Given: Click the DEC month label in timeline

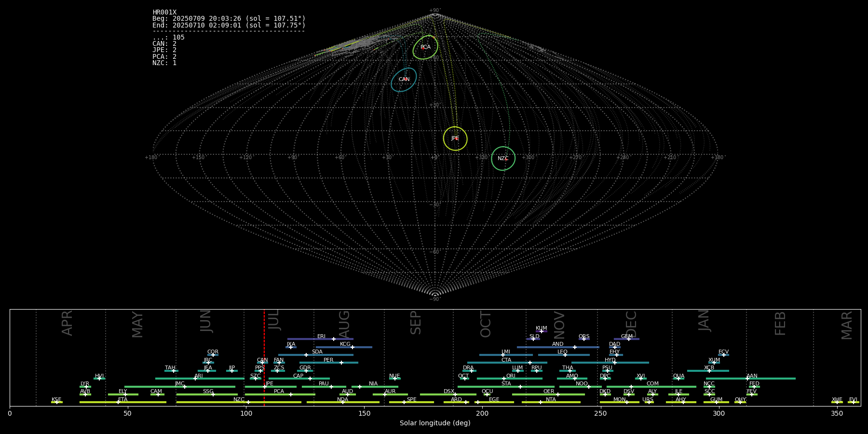Looking at the screenshot, I should [x=631, y=324].
